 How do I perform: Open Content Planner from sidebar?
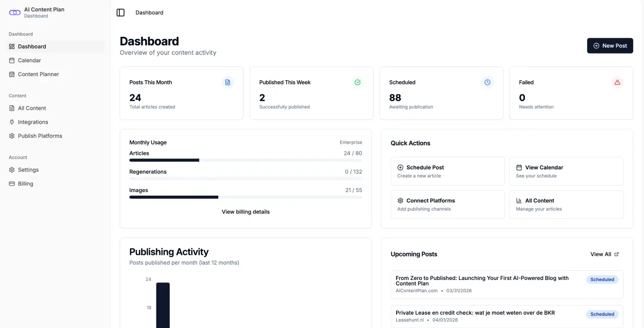click(56, 74)
